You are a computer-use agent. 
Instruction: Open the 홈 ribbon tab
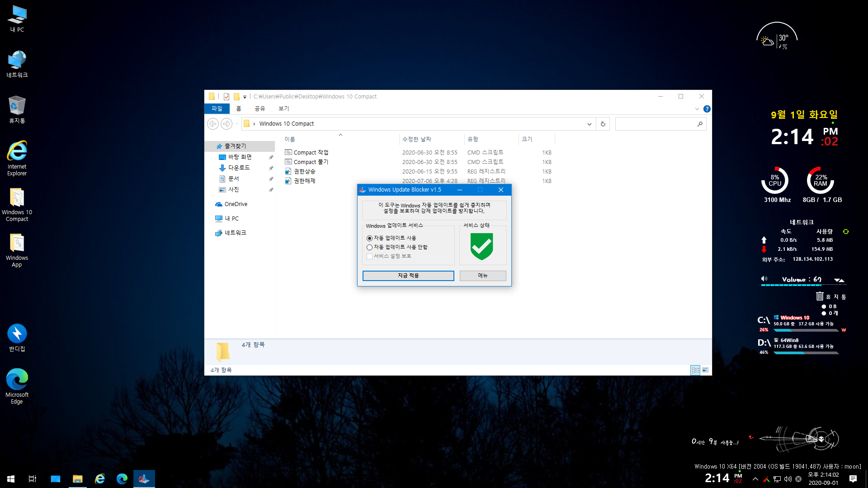coord(239,108)
